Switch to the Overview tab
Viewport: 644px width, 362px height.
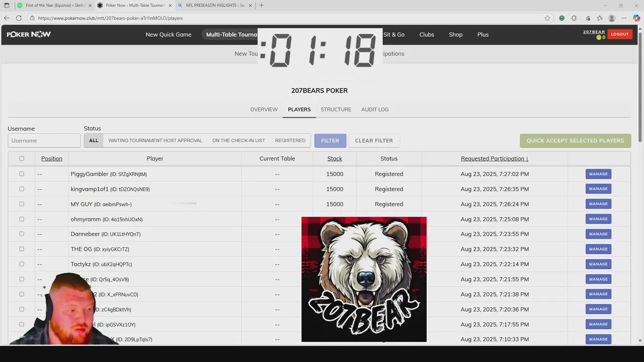pos(264,110)
